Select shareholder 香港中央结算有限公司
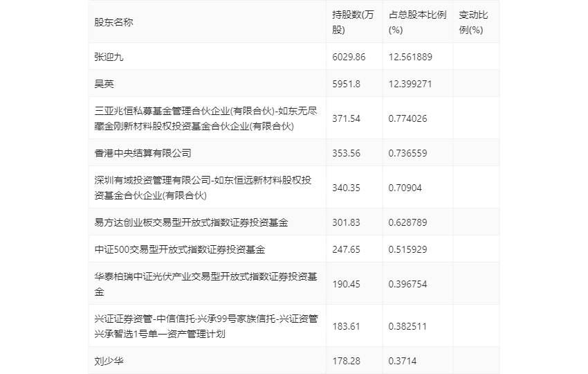 coord(143,153)
